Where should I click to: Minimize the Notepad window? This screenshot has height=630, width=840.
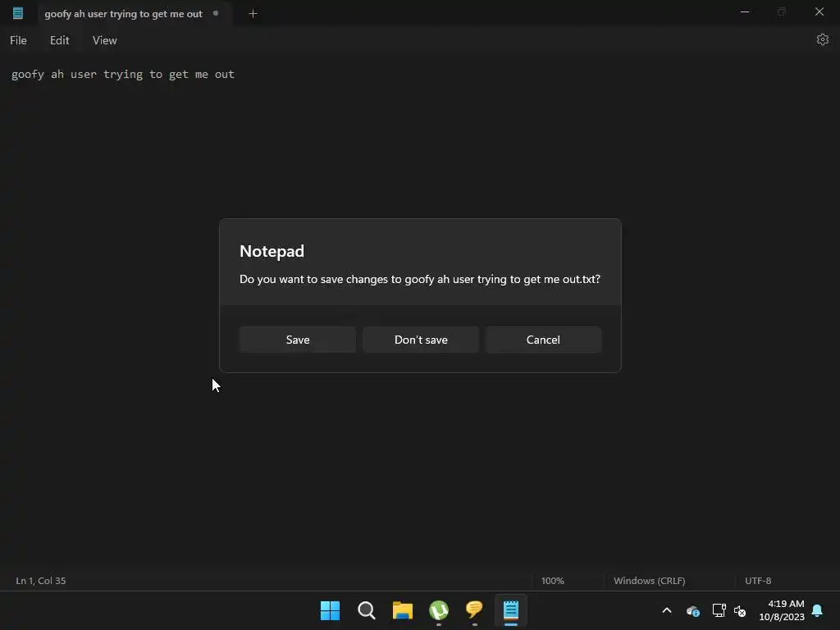pos(745,11)
